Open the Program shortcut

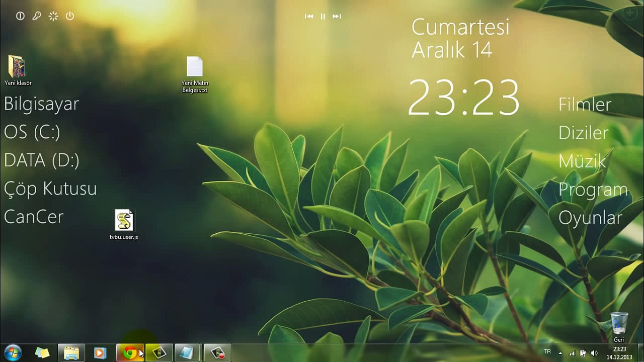coord(593,190)
